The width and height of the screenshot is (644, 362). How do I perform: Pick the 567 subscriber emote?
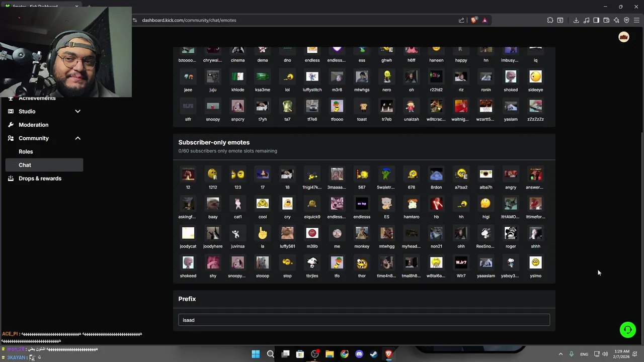(x=362, y=174)
